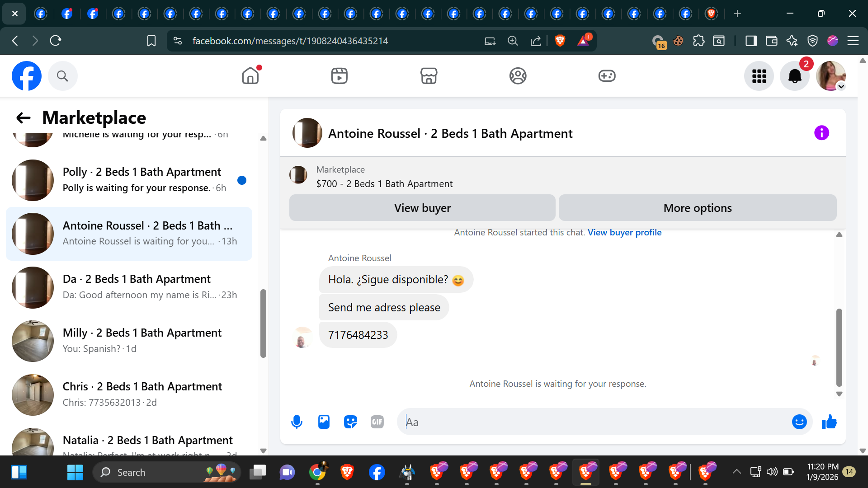The image size is (868, 488).
Task: Show hidden system tray icons
Action: [x=736, y=472]
